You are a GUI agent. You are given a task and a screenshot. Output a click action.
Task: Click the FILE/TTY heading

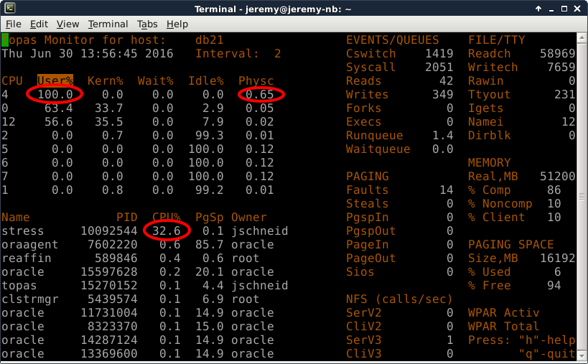[x=497, y=40]
